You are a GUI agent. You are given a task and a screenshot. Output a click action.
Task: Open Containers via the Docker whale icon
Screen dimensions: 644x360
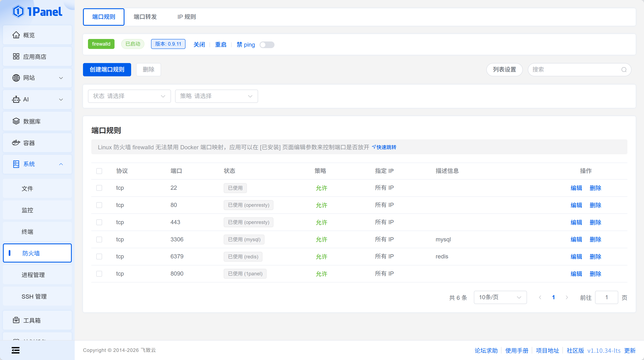click(x=16, y=143)
